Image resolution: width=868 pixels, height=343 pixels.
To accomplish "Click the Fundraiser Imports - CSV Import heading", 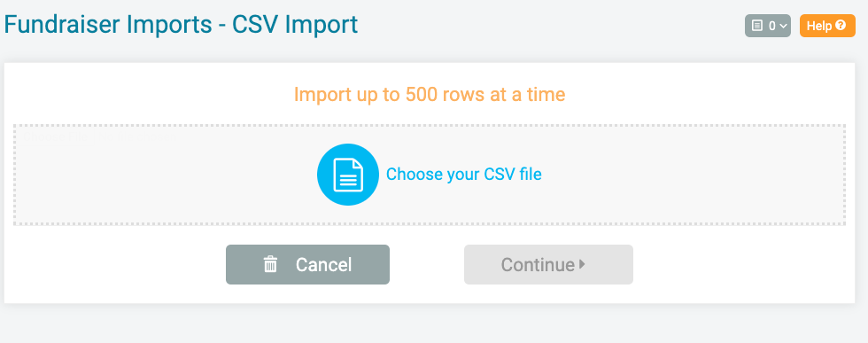I will pos(181,25).
